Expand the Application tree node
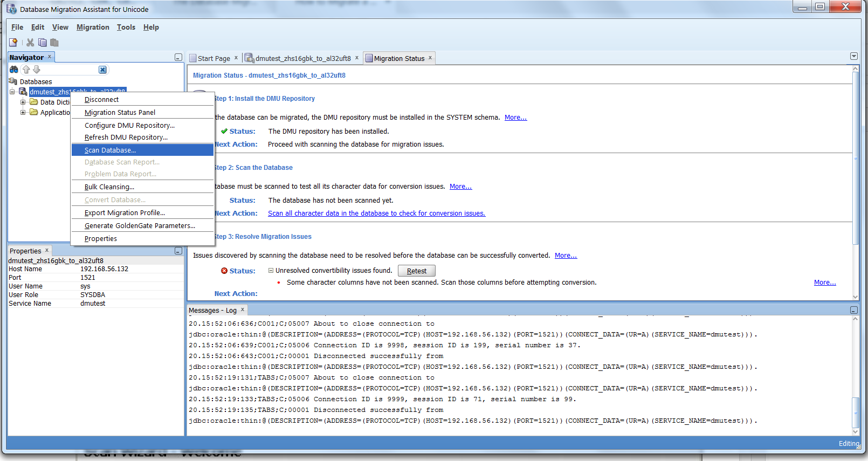This screenshot has width=868, height=461. [23, 112]
